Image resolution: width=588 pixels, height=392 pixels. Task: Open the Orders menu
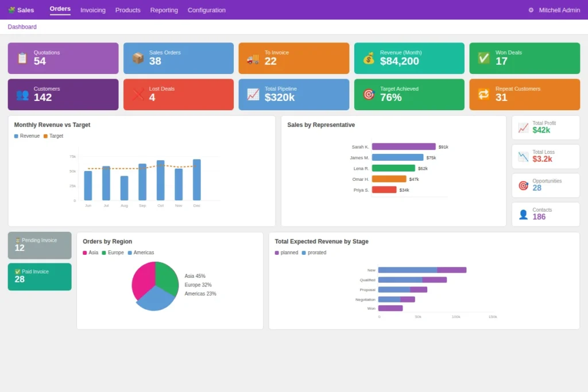(60, 9)
